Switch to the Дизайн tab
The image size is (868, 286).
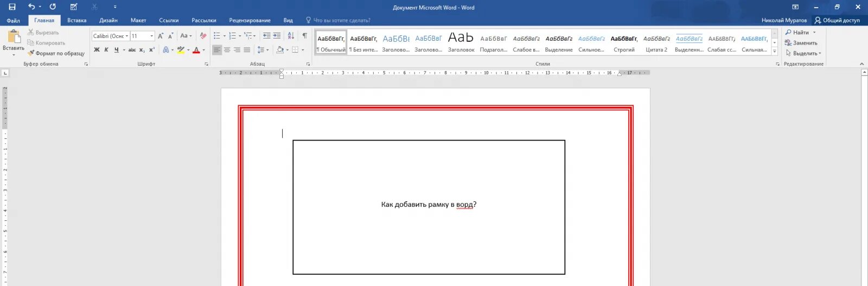click(108, 21)
